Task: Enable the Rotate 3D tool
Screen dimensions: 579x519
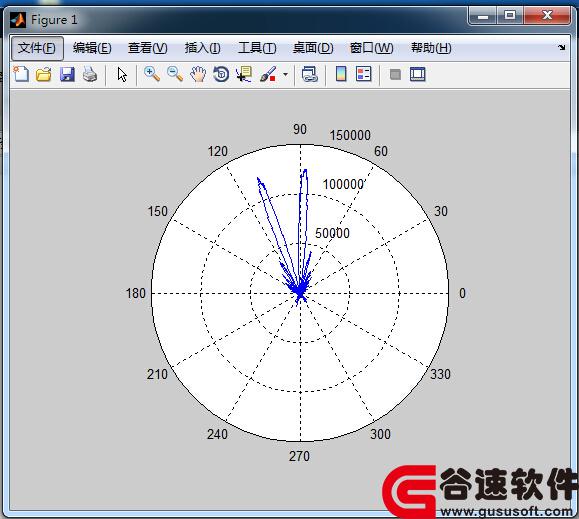Action: tap(221, 74)
